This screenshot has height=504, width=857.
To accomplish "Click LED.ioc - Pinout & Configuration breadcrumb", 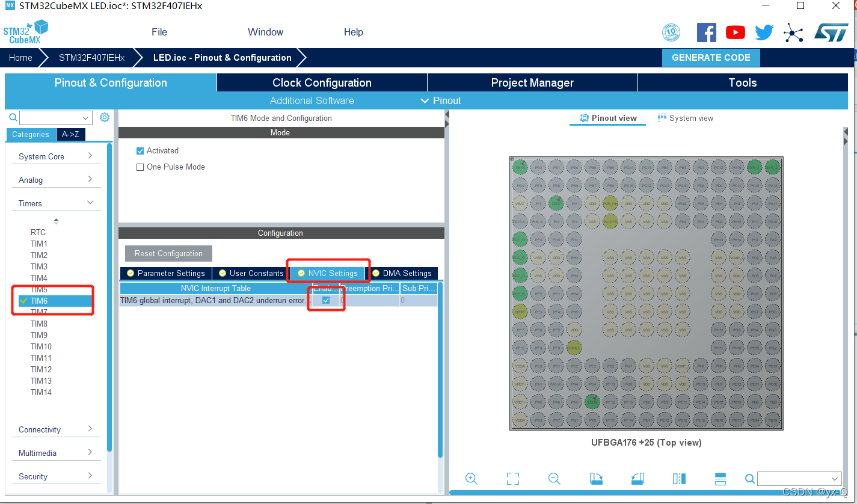I will [x=223, y=58].
